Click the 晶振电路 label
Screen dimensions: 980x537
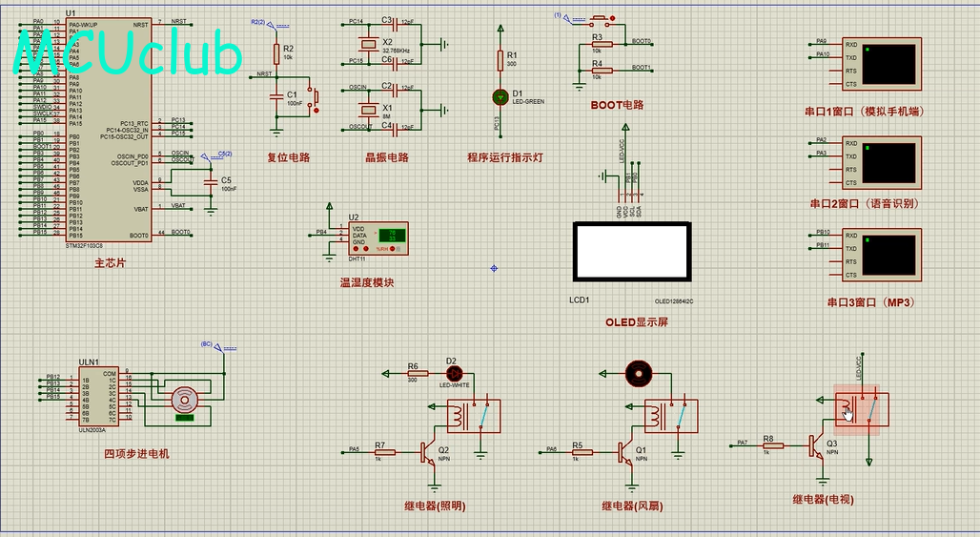tap(387, 157)
